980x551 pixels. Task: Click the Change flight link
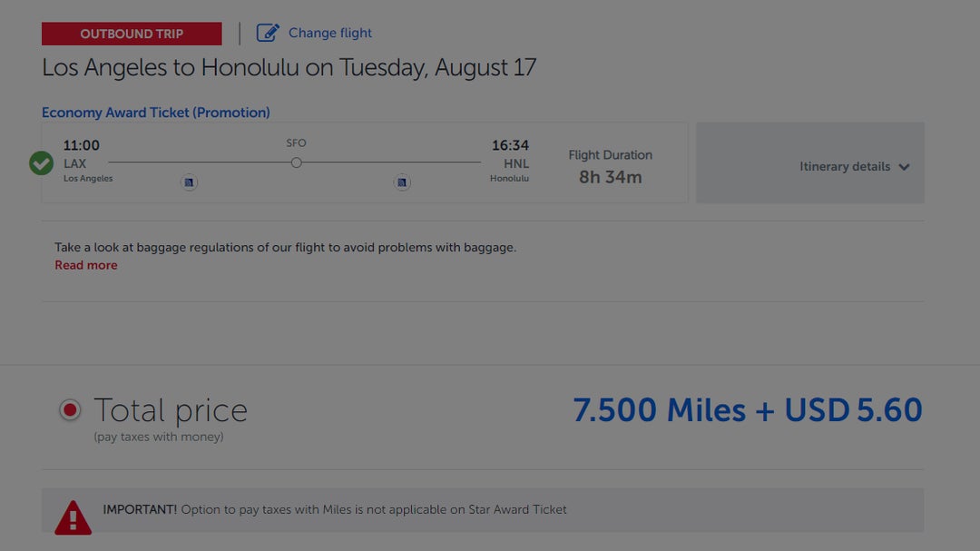329,32
